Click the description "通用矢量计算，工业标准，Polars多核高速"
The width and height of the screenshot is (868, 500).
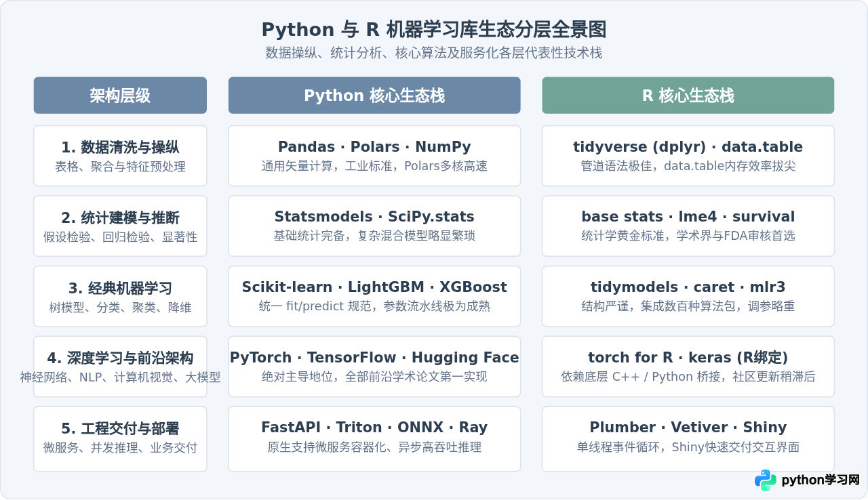(374, 166)
